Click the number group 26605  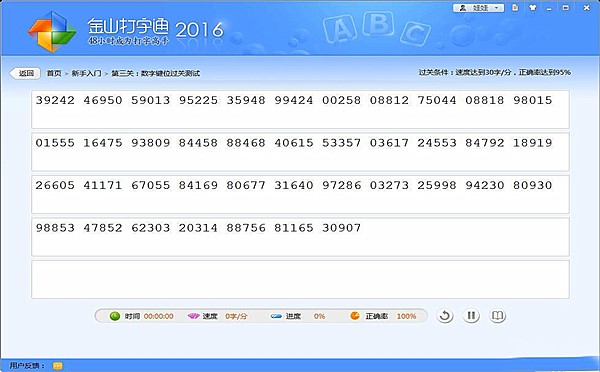(55, 185)
